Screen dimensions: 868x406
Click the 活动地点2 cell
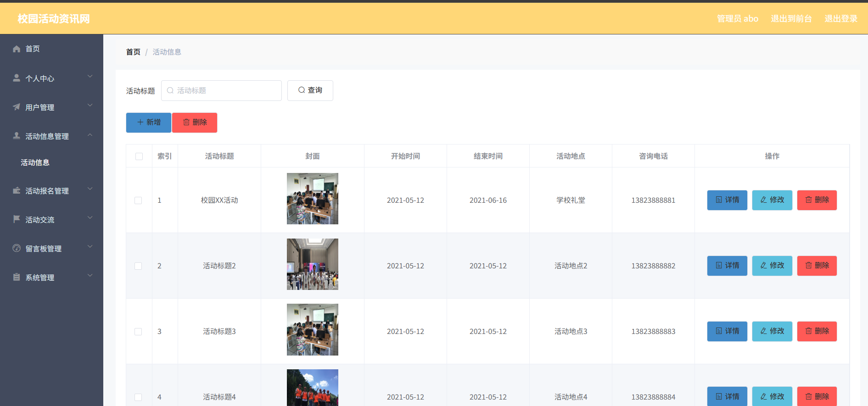(571, 266)
